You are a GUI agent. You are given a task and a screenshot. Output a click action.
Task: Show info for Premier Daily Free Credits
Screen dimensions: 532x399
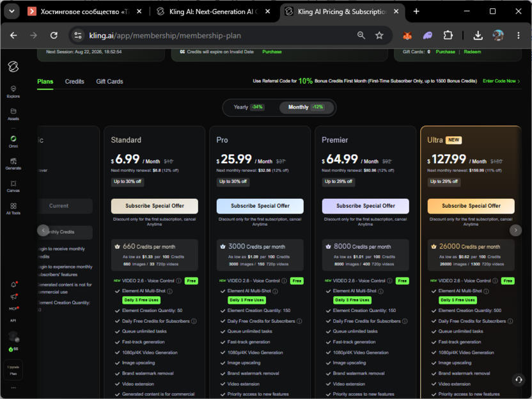405,321
